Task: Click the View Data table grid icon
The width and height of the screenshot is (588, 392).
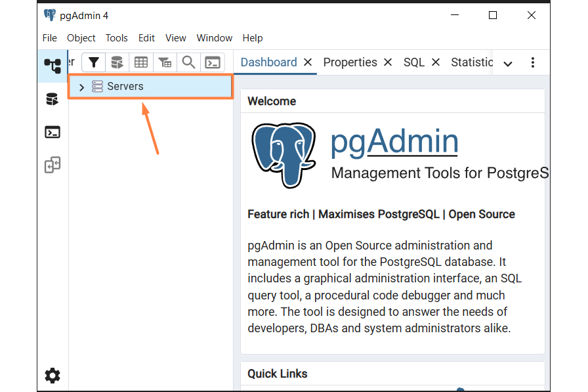Action: click(141, 62)
